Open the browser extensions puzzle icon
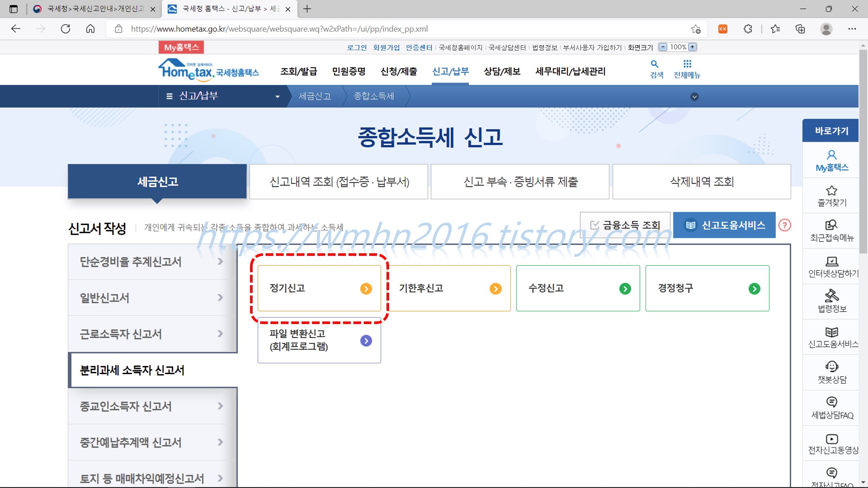This screenshot has height=488, width=868. (x=748, y=29)
